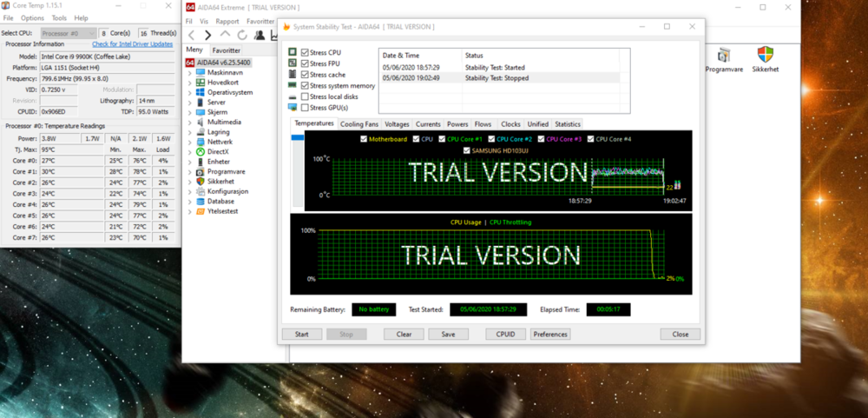
Task: Select the Multimedia speaker icon in tree
Action: [201, 122]
